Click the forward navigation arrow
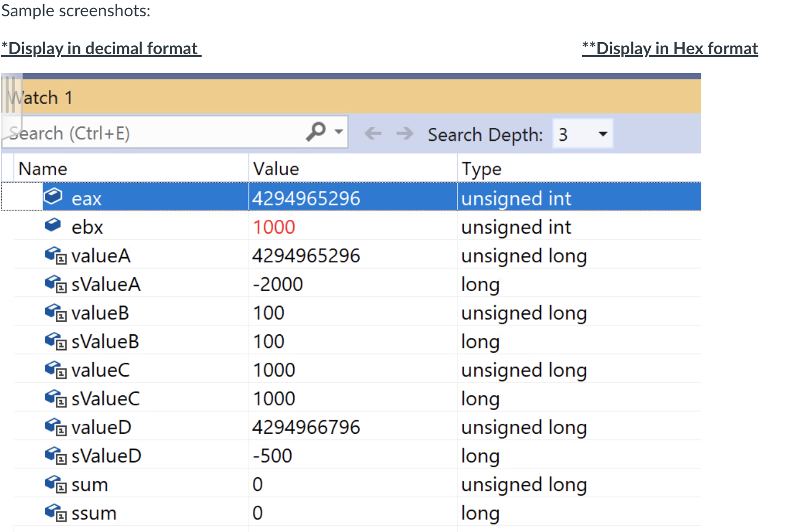This screenshot has height=532, width=798. click(x=405, y=134)
